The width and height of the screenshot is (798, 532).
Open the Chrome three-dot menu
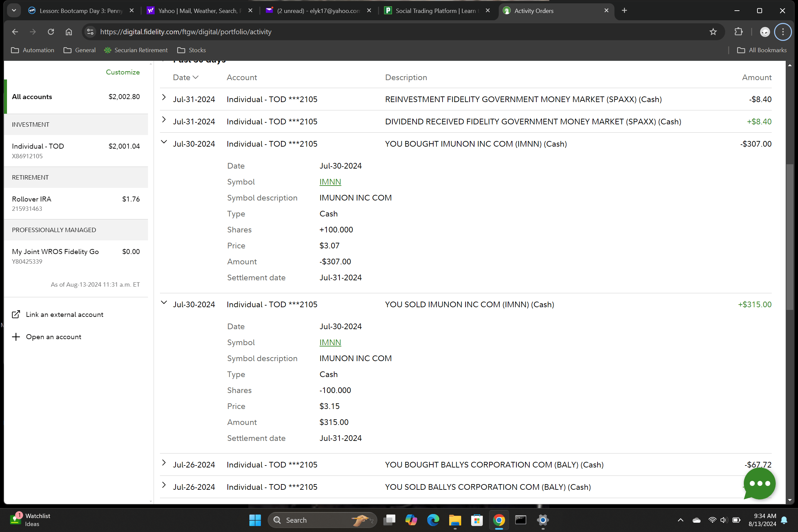783,32
